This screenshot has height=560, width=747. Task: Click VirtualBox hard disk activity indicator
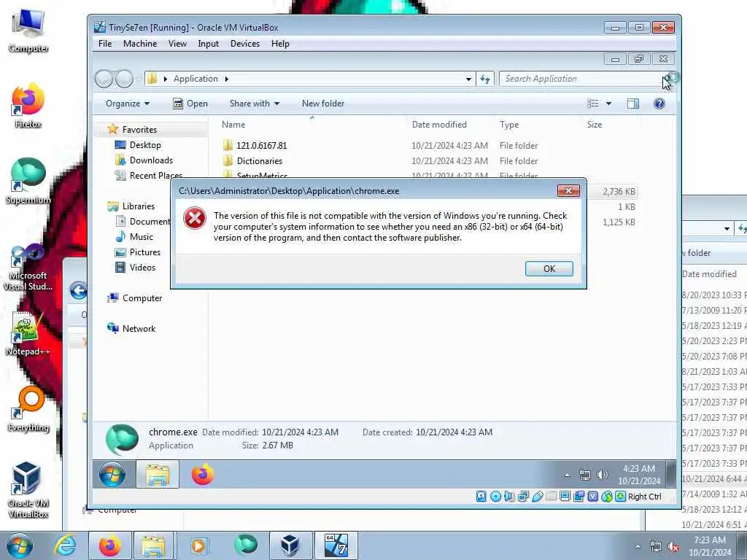tap(481, 497)
